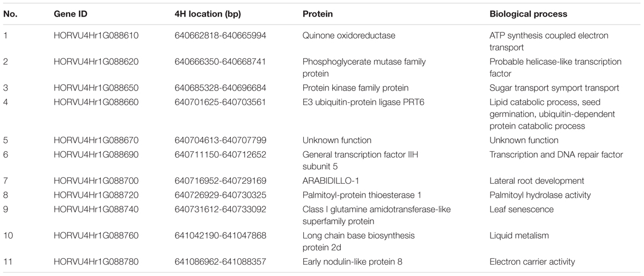The width and height of the screenshot is (644, 276).
Task: Click General transcription factor IIH subunit 5
Action: click(x=360, y=161)
